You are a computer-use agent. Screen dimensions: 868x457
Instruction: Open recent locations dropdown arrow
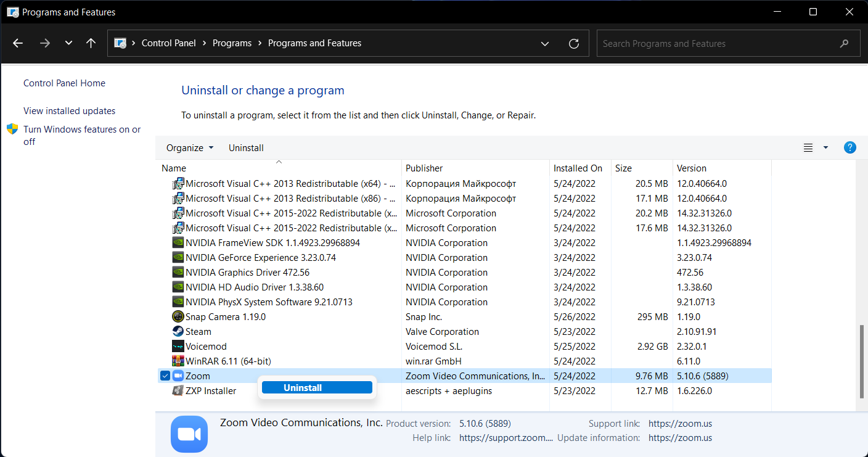pyautogui.click(x=68, y=43)
